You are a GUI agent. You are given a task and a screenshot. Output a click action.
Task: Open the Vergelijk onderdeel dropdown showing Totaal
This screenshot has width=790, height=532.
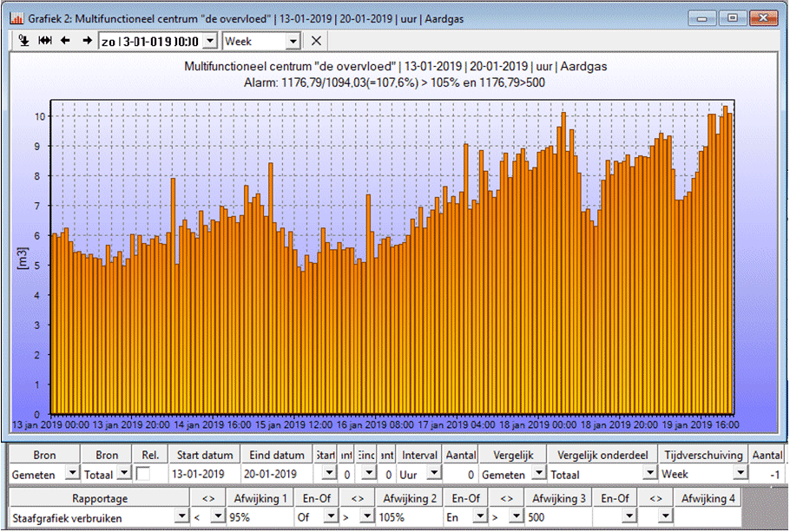tap(650, 474)
